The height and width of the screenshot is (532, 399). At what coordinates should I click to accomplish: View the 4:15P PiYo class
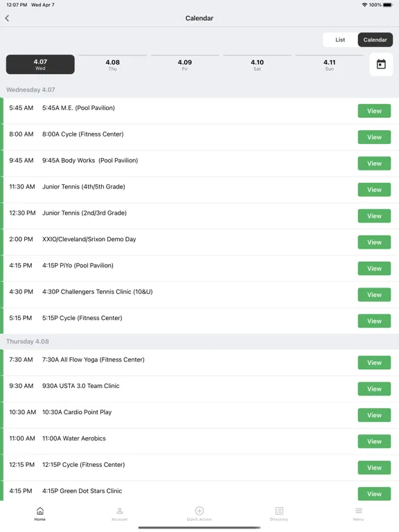[374, 268]
